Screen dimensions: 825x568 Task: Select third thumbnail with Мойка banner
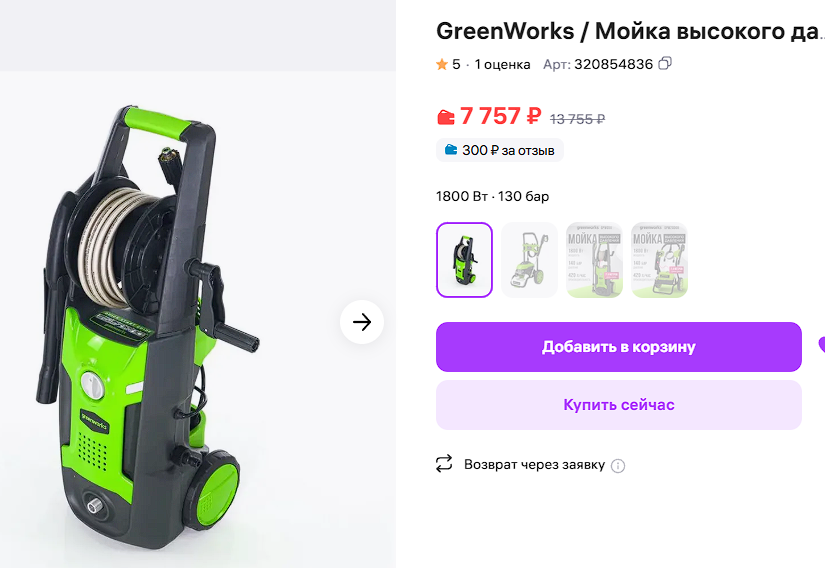pyautogui.click(x=594, y=260)
